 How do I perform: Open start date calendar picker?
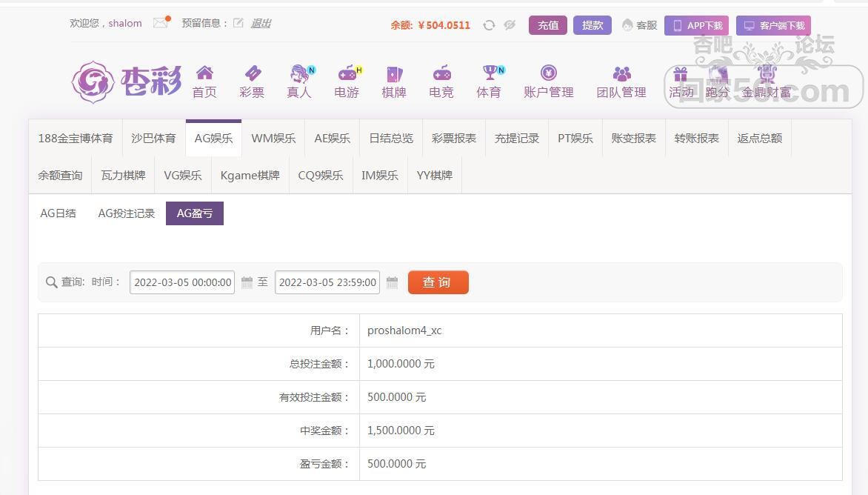(x=247, y=282)
